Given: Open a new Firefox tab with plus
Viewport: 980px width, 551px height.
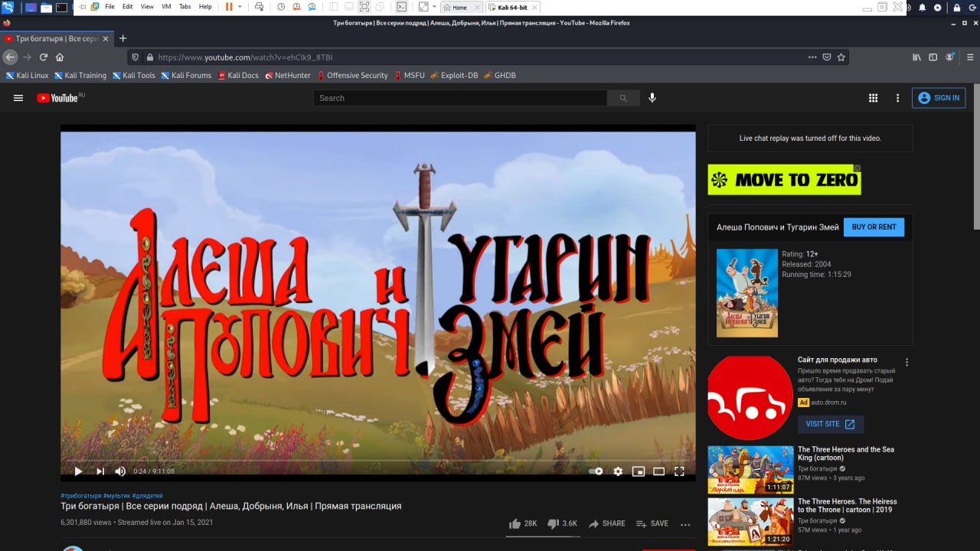Looking at the screenshot, I should 122,38.
